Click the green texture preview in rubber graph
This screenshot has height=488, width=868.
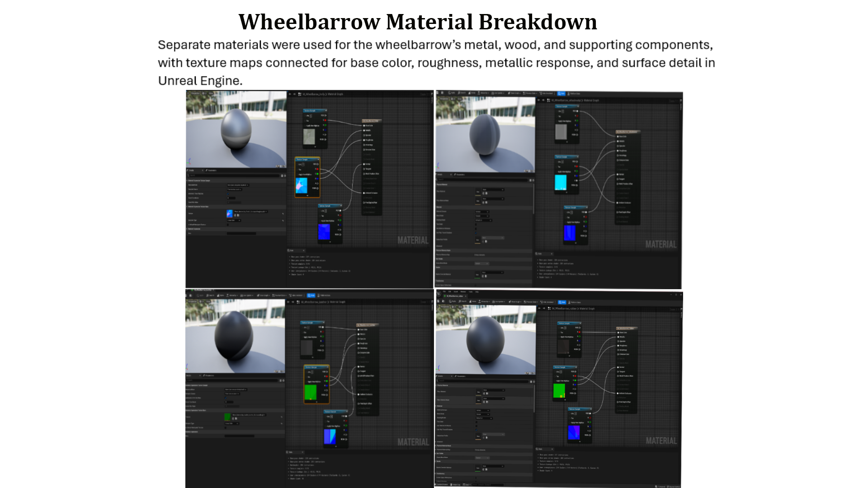click(559, 390)
